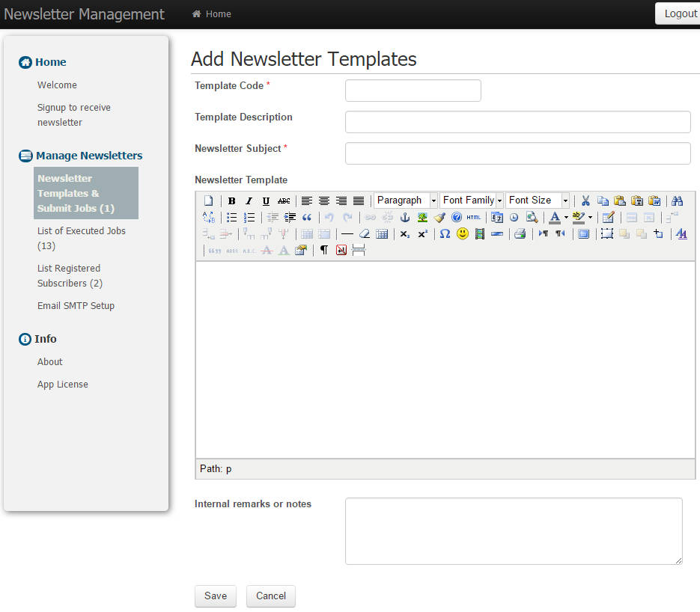Screen dimensions: 700x612
Task: Click the Copy icon
Action: (603, 201)
